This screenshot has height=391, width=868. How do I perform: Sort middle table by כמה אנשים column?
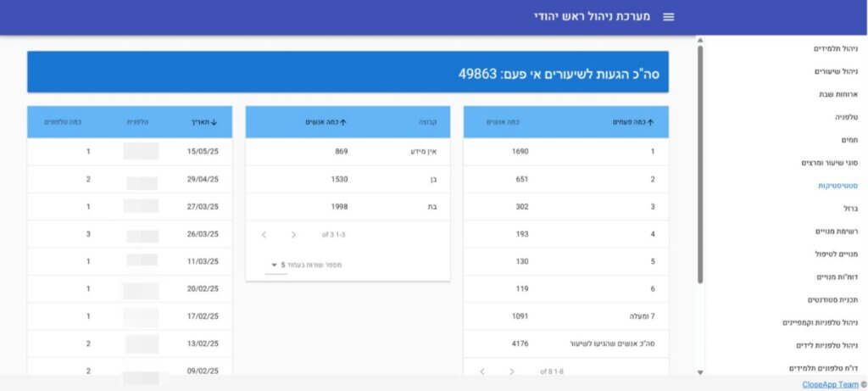[326, 122]
